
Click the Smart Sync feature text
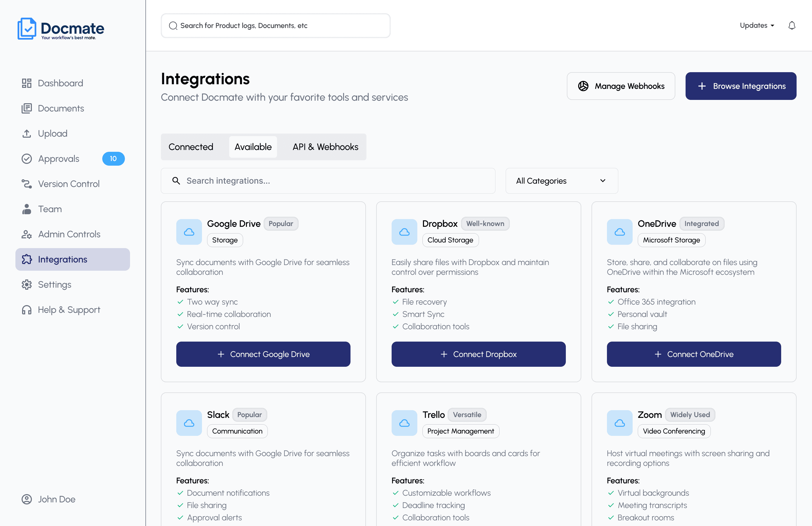[423, 314]
